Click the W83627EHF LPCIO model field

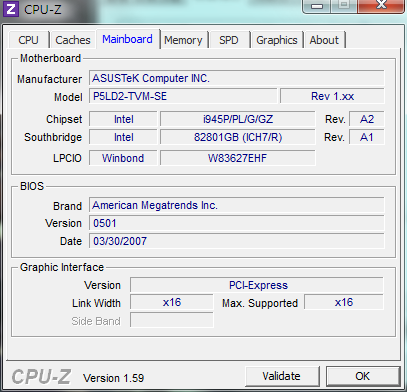(x=238, y=158)
